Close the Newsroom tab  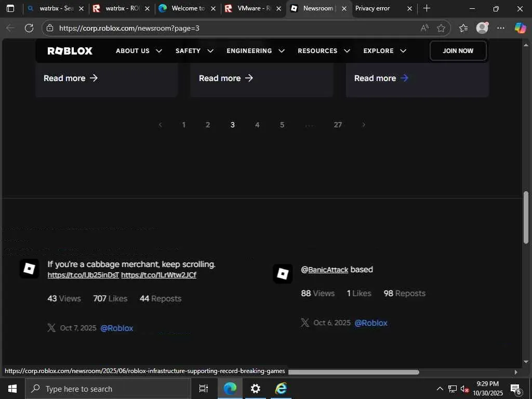[344, 9]
